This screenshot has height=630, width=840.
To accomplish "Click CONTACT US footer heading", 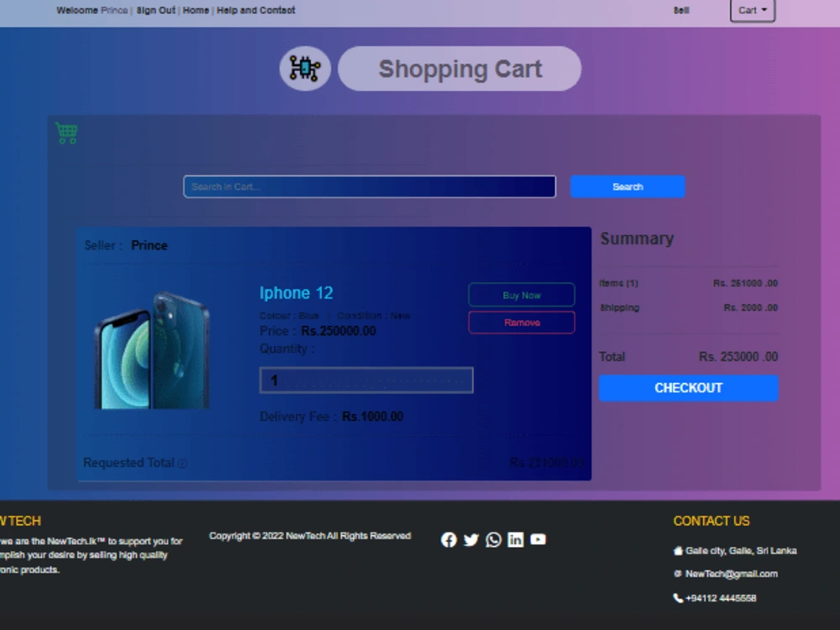I will coord(711,521).
